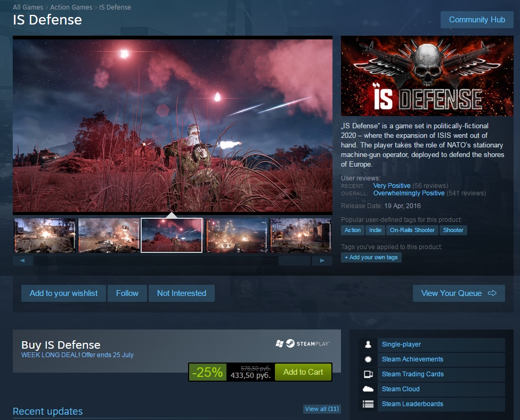Click the Recent updates heading
The height and width of the screenshot is (420, 520).
point(48,411)
